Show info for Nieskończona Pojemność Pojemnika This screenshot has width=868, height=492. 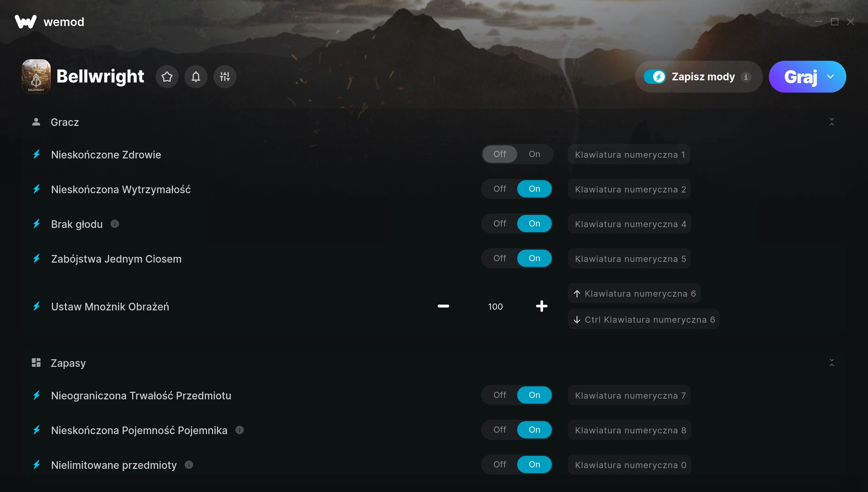click(x=239, y=430)
